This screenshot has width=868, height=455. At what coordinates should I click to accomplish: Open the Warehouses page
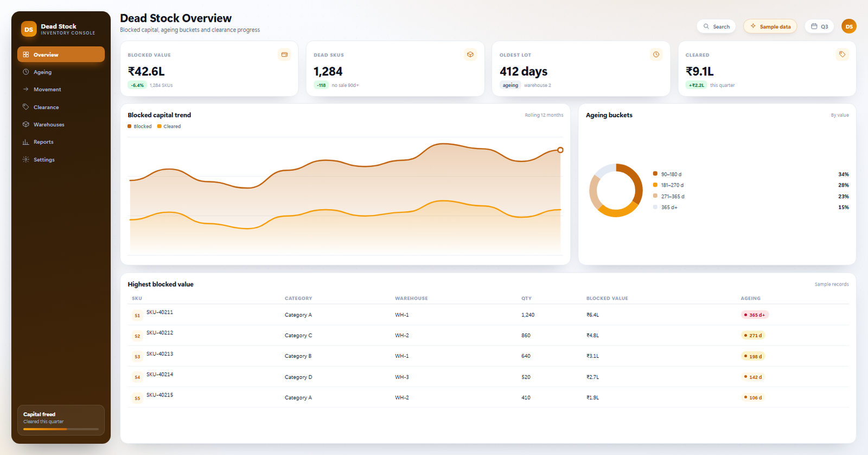pos(61,124)
